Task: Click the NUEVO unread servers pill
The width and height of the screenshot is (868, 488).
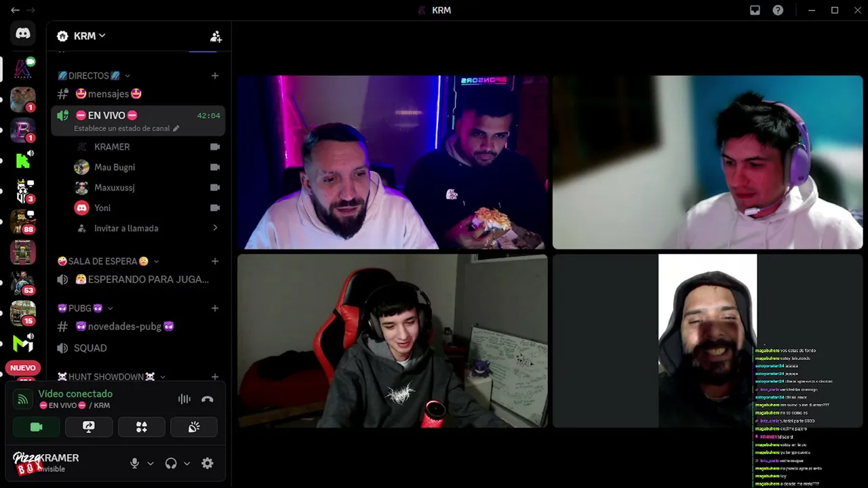Action: click(23, 368)
